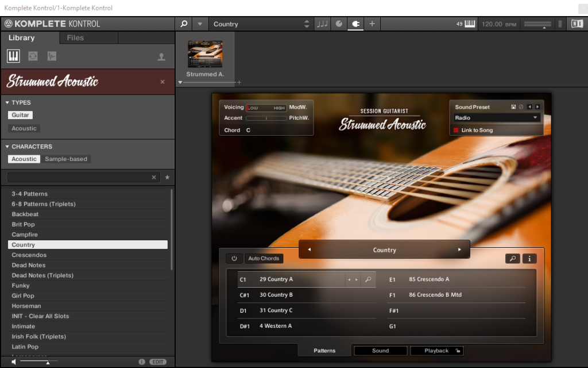The image size is (588, 368).
Task: Collapse the TYPES section
Action: click(x=7, y=102)
